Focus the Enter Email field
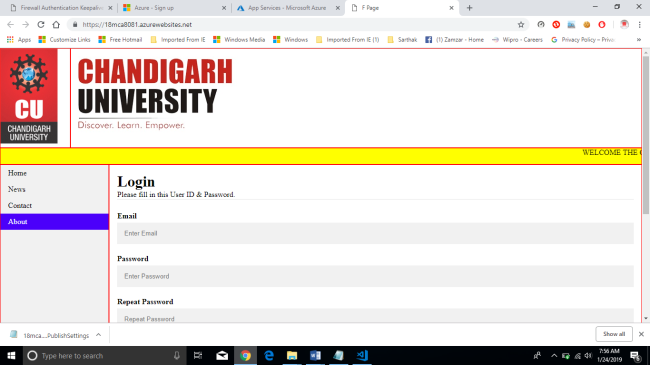Screen dimensions: 650x365 375,233
